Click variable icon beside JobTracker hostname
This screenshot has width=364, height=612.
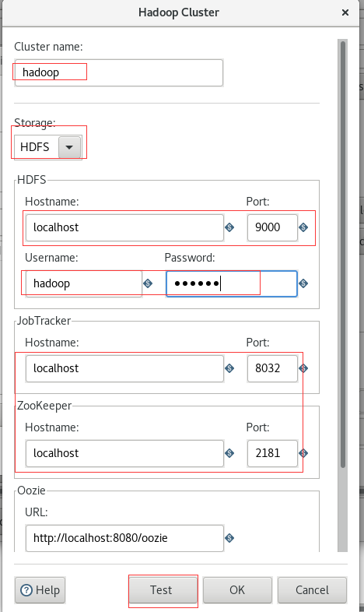[229, 368]
